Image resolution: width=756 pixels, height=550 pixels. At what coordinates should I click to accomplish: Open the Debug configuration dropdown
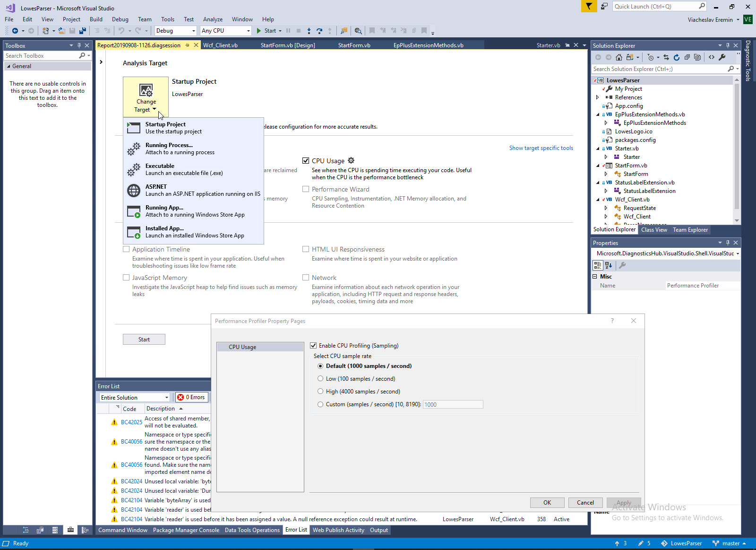click(x=175, y=31)
